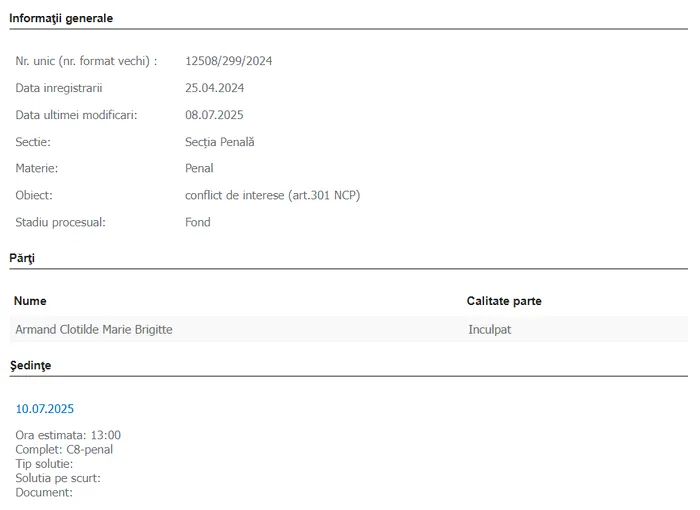700x510 pixels.
Task: Select the last modification date 08.07.2025
Action: 214,115
